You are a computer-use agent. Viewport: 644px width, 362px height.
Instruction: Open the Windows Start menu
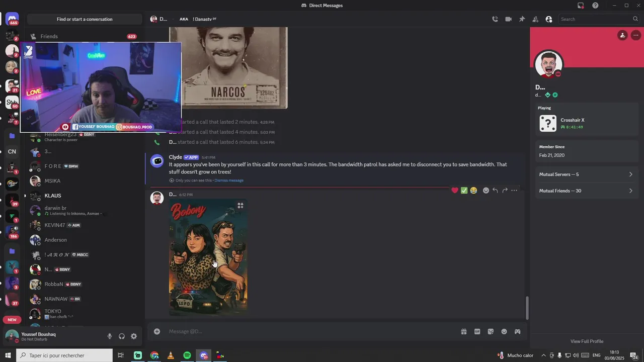point(8,355)
